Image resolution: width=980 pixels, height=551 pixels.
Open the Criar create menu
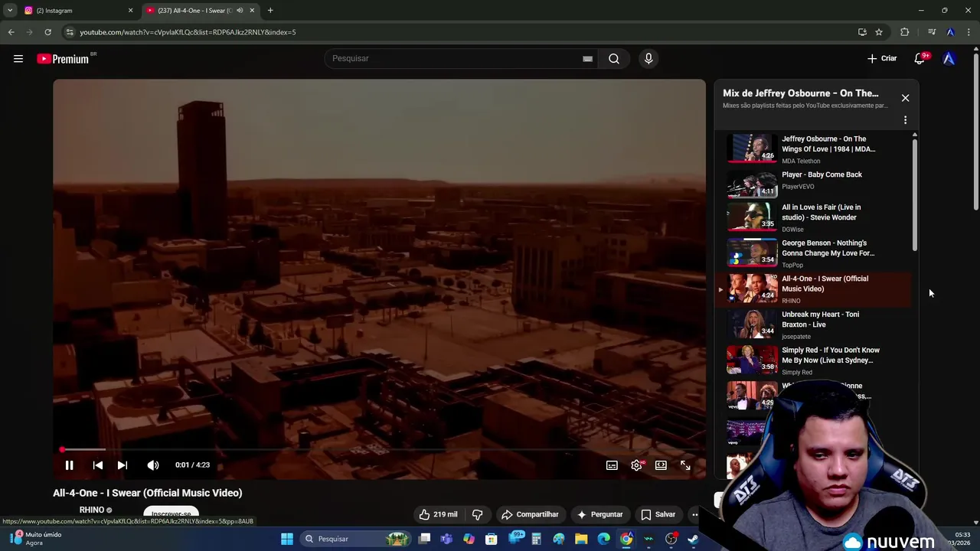(882, 58)
